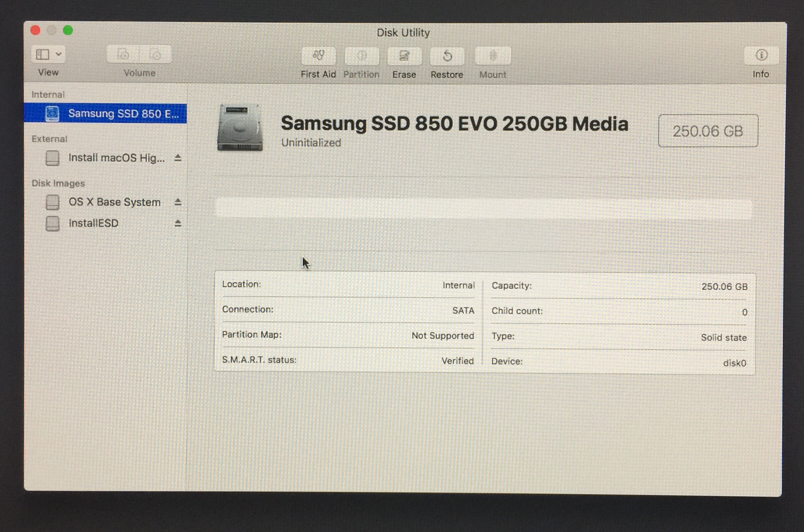Click the First Aid stethoscope icon
Viewport: 804px width, 532px height.
(318, 56)
